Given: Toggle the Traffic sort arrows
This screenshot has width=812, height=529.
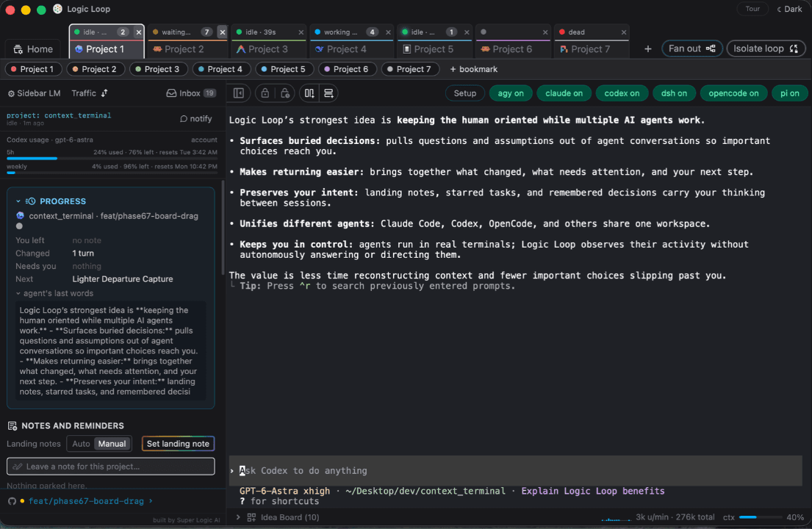Looking at the screenshot, I should 104,93.
